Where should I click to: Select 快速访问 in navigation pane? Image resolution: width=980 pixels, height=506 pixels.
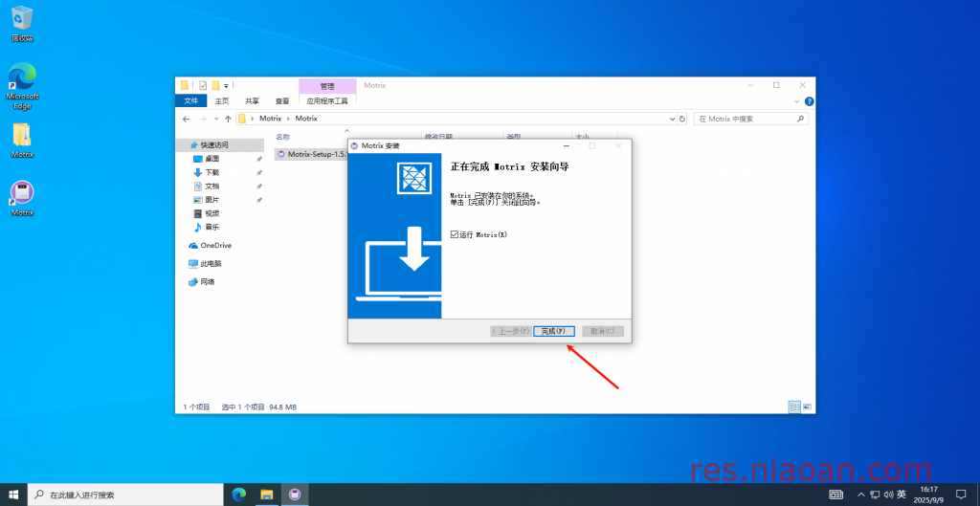pos(214,145)
